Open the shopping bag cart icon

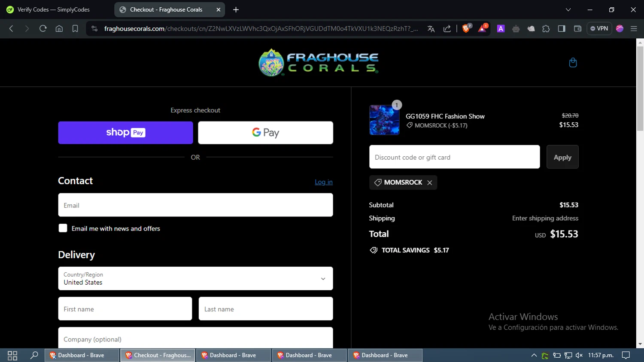573,63
